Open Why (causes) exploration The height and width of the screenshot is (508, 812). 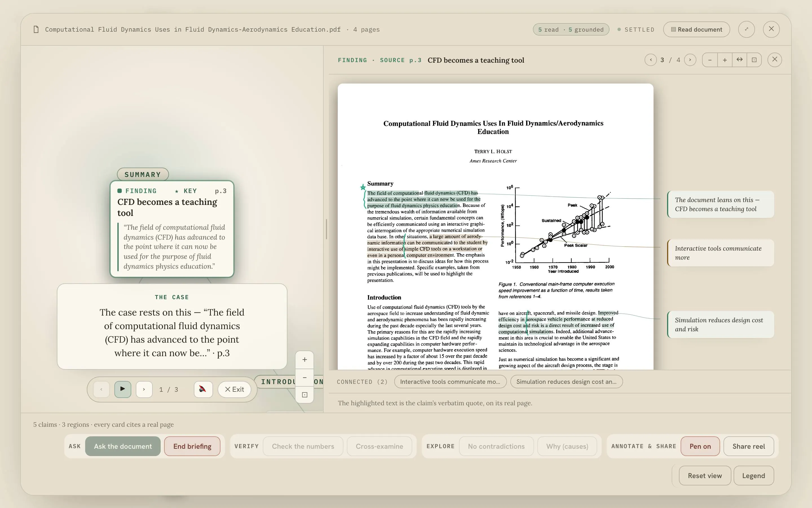(567, 446)
